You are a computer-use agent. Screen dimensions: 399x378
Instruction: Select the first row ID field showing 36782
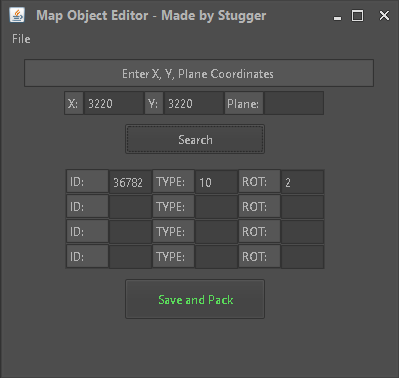point(130,182)
